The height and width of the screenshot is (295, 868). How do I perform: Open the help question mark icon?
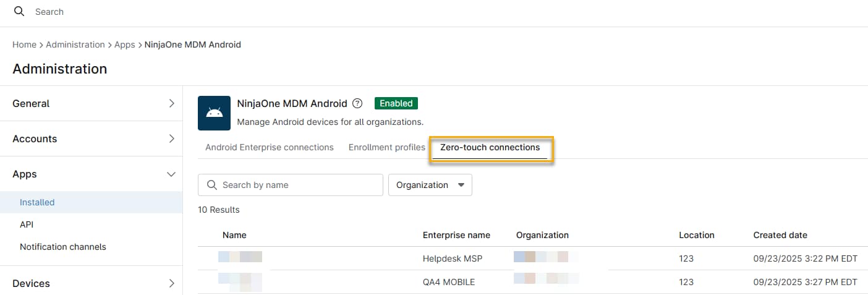click(x=357, y=104)
